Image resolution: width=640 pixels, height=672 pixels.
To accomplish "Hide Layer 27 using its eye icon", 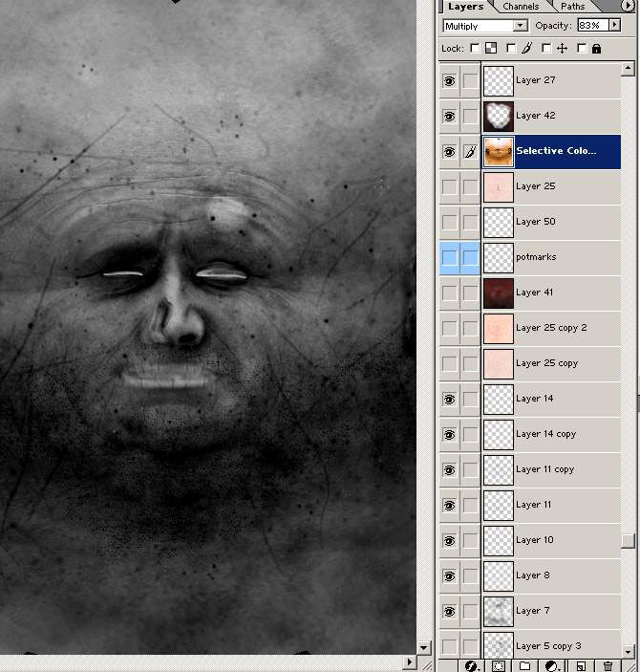I will click(x=449, y=80).
